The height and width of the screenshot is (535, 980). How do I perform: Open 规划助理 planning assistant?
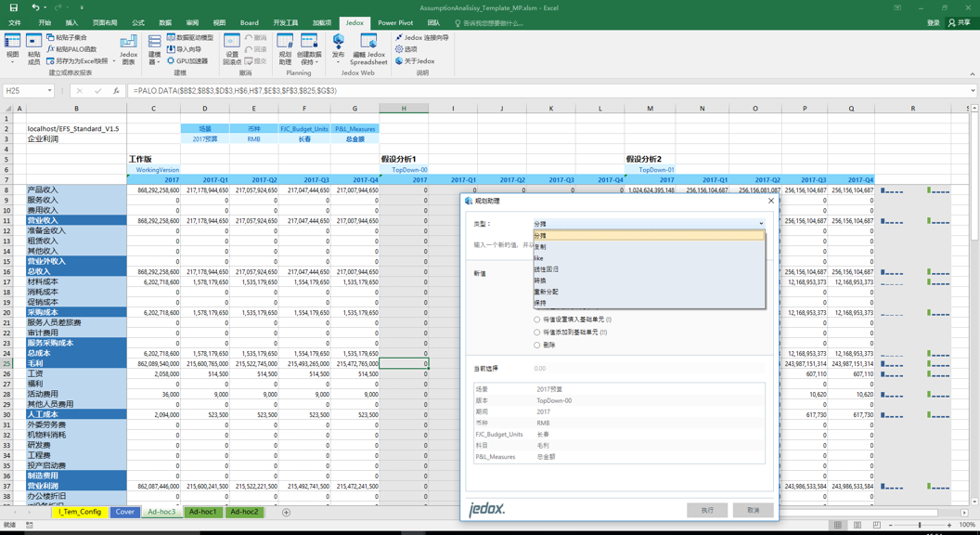285,49
